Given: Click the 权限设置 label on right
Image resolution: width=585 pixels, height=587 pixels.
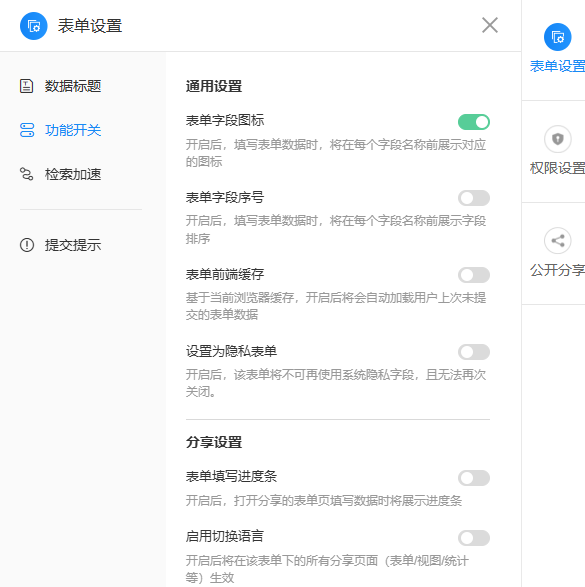Looking at the screenshot, I should [x=557, y=168].
